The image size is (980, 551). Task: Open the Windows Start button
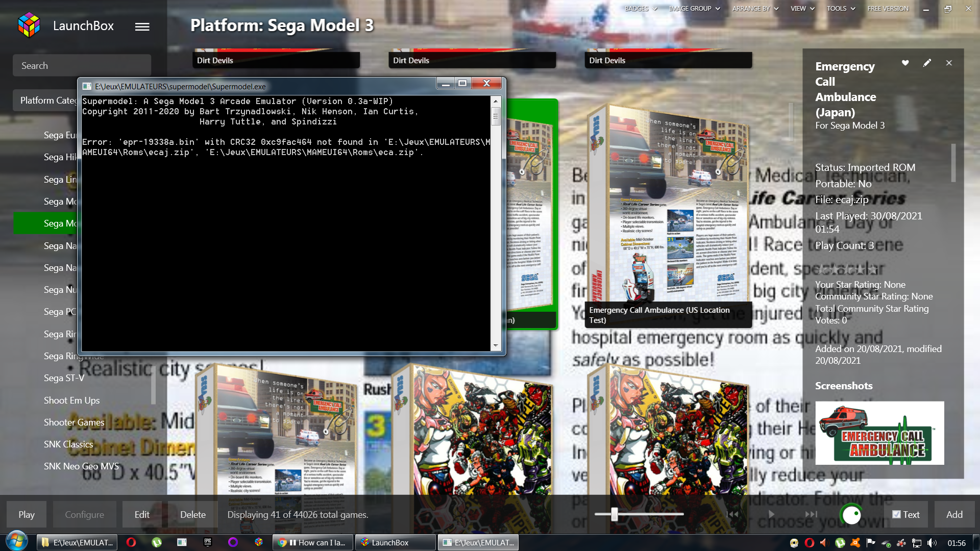tap(17, 542)
